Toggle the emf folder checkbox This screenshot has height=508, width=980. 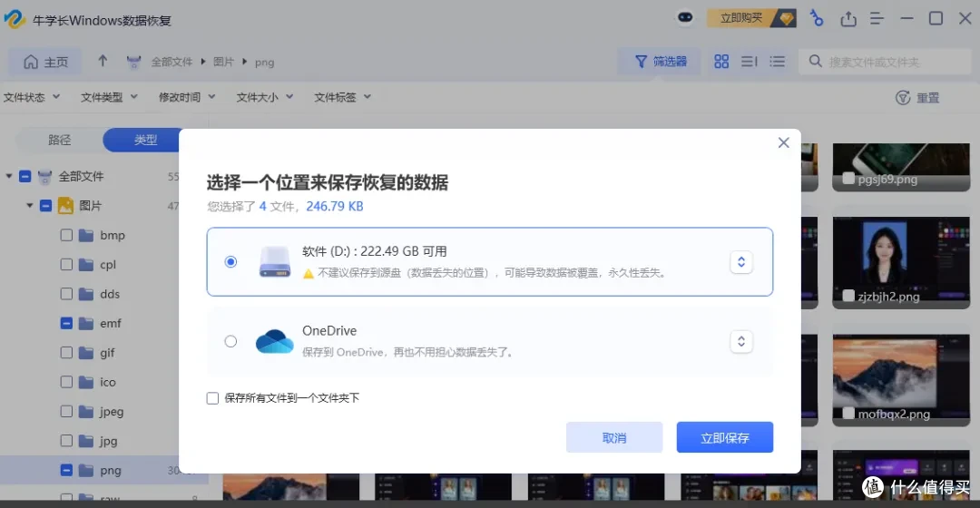(x=66, y=323)
